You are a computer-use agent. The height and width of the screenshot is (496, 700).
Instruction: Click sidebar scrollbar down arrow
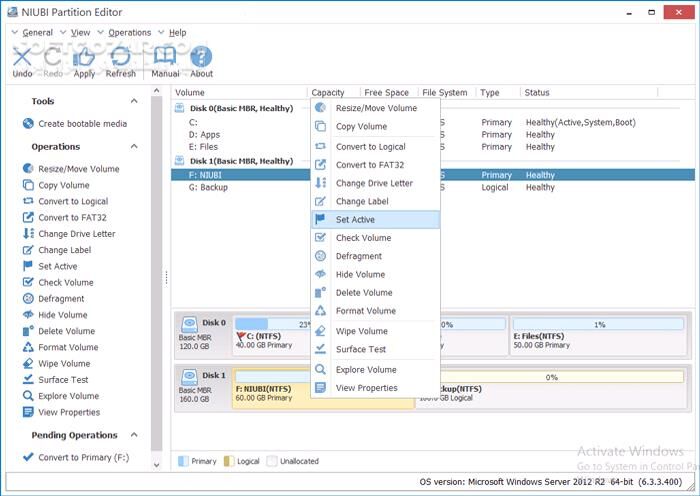156,465
